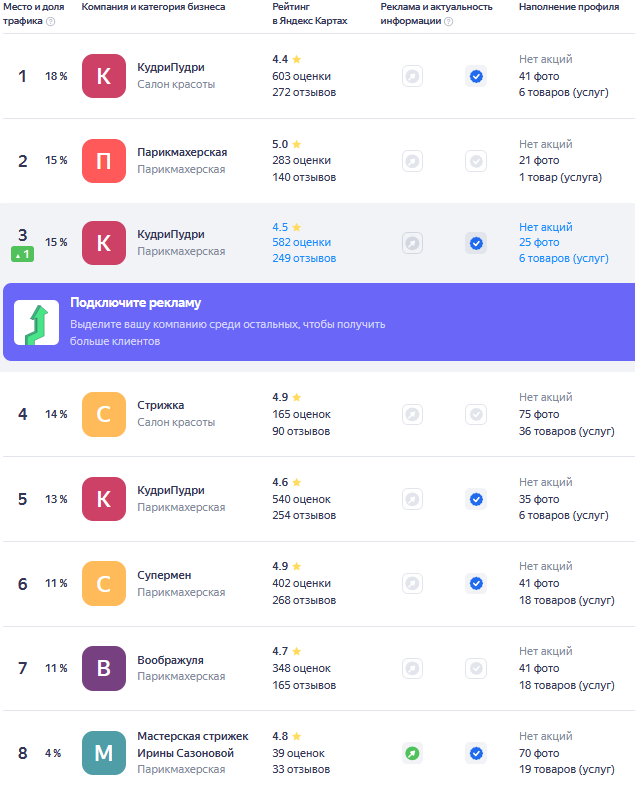Open the '582 оценки' rating link
The width and height of the screenshot is (635, 789).
(301, 242)
